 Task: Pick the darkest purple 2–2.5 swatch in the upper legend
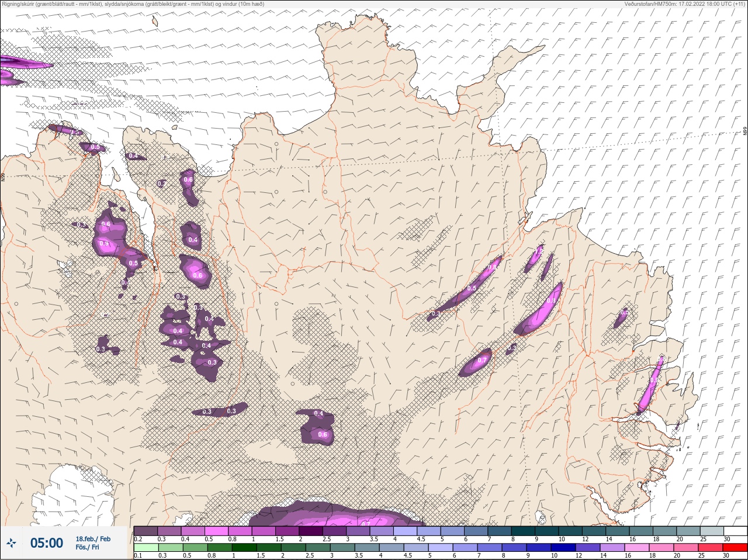point(311,531)
